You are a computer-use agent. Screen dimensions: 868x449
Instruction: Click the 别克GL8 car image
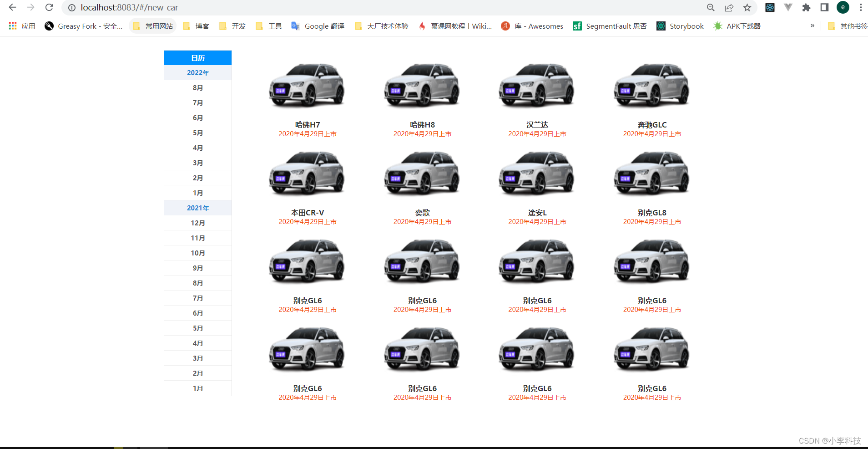pyautogui.click(x=652, y=173)
